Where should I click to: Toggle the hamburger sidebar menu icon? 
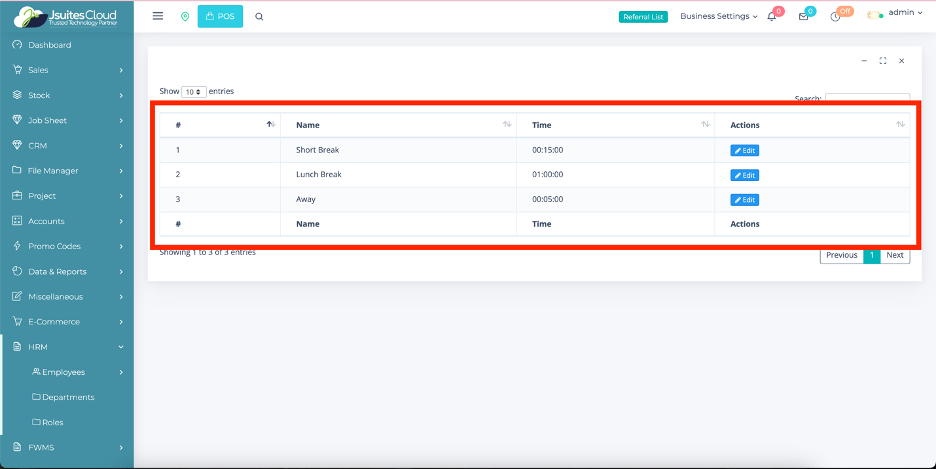(x=158, y=16)
